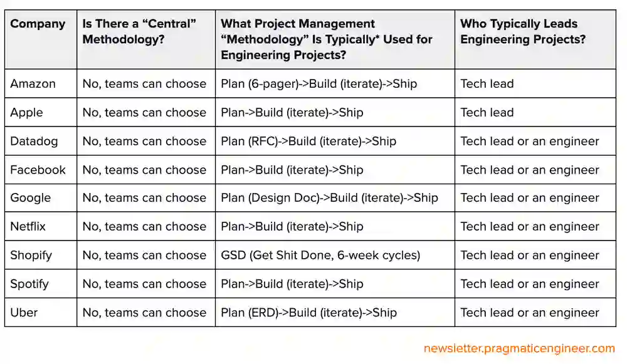Click the Netflix company cell
This screenshot has height=364, width=627.
pyautogui.click(x=28, y=227)
